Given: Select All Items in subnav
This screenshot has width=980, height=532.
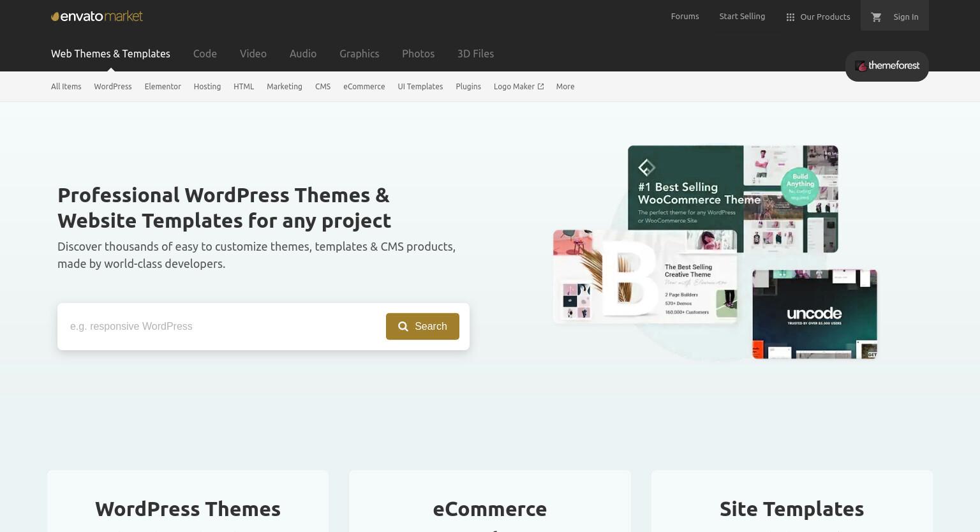Looking at the screenshot, I should (x=66, y=87).
